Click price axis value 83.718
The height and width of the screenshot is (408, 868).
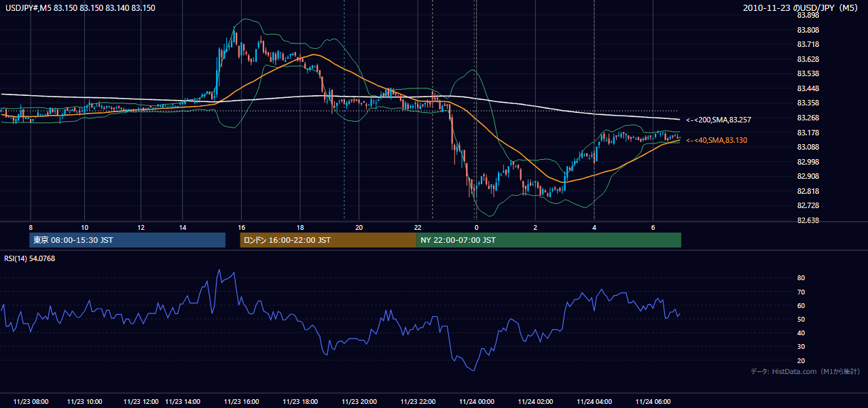[x=808, y=44]
